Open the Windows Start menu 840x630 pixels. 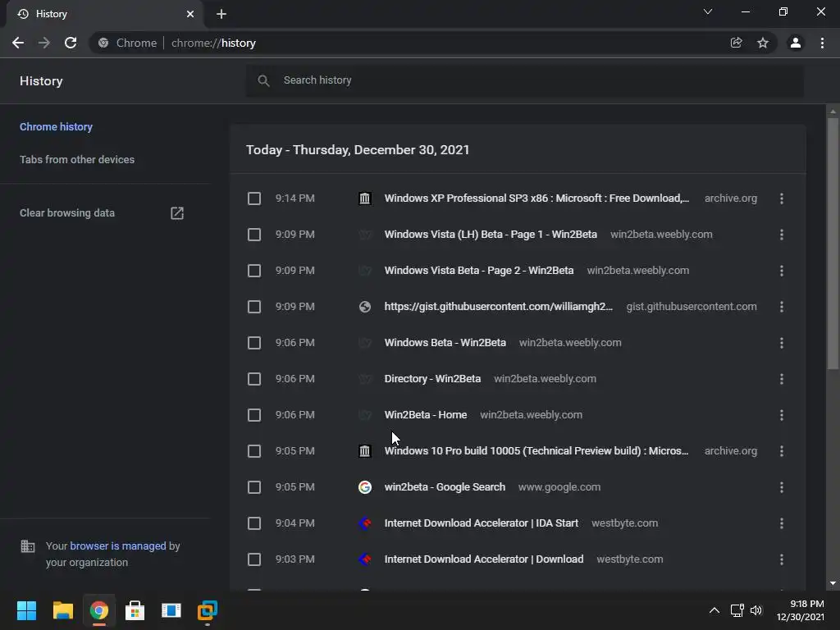pyautogui.click(x=27, y=610)
